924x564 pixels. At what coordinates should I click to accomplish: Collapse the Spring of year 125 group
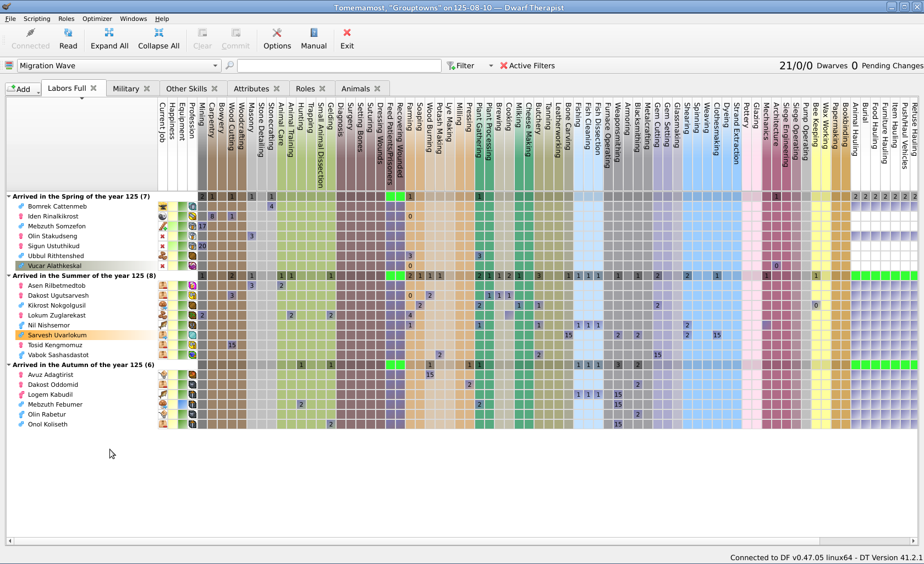(9, 196)
